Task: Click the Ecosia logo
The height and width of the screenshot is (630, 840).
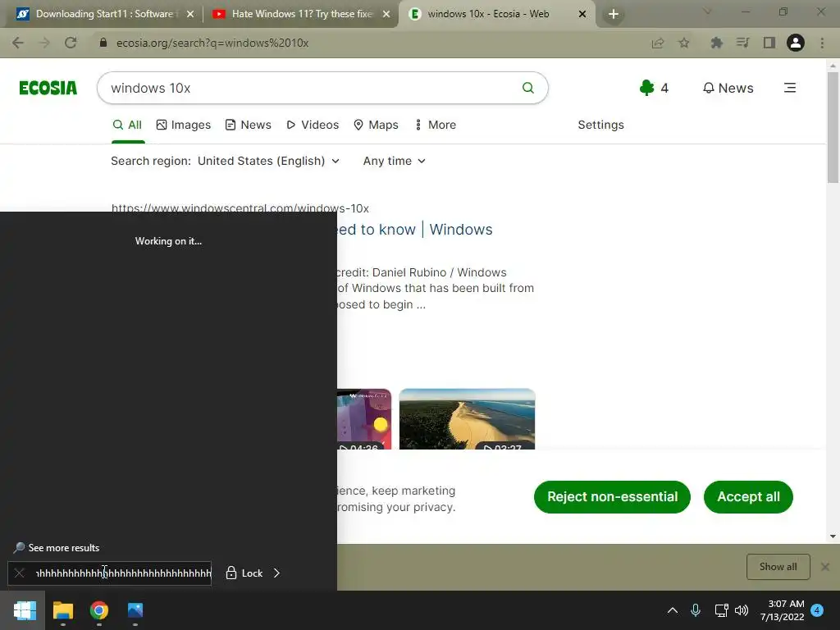Action: point(48,88)
